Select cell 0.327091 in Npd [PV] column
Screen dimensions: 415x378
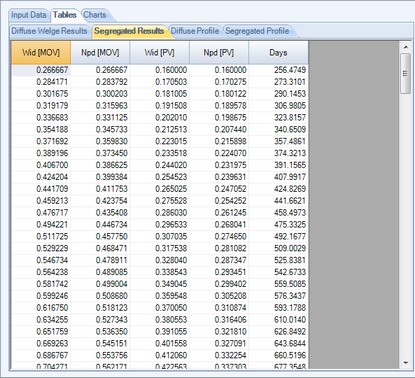tap(219, 344)
